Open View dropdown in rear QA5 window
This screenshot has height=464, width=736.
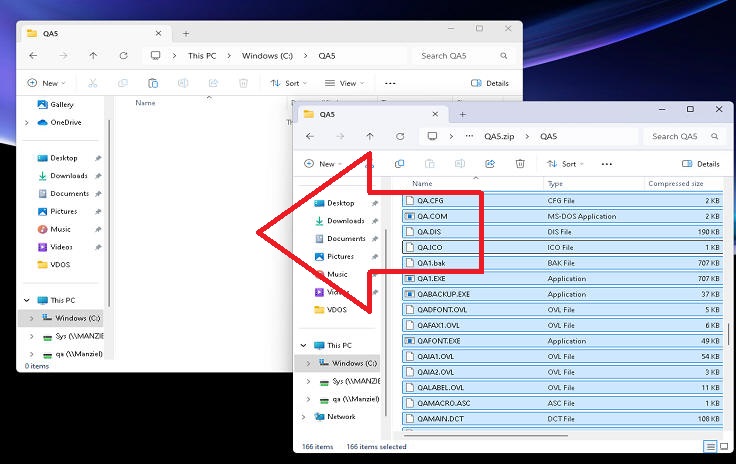[345, 83]
